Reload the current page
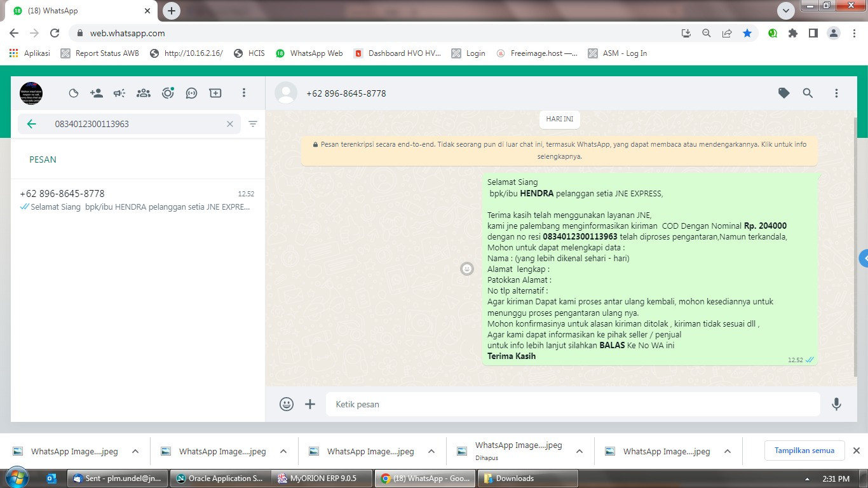 point(55,33)
